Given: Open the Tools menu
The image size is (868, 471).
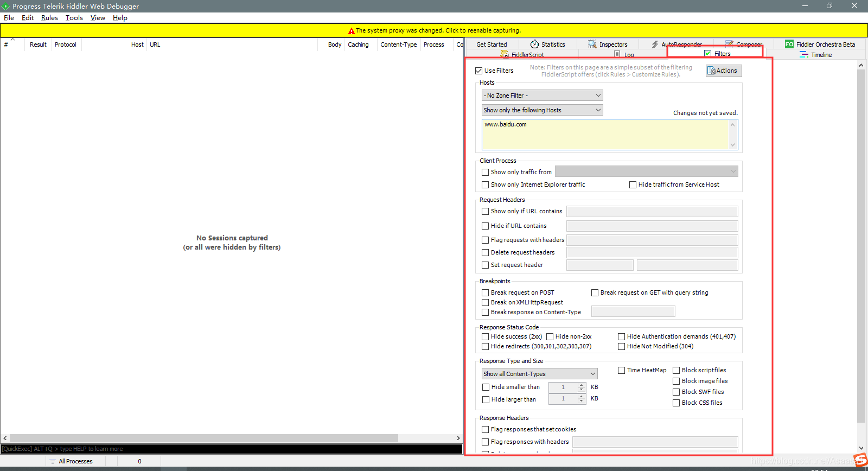Looking at the screenshot, I should pos(74,18).
